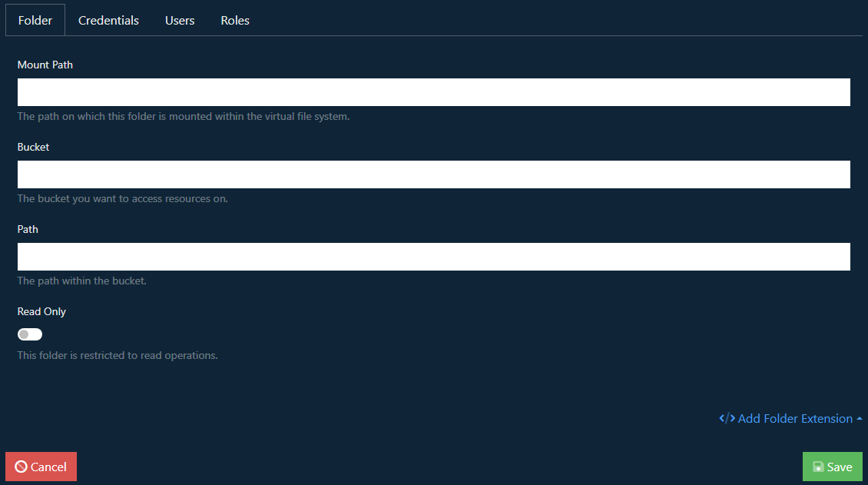Click the Mount Path label
The width and height of the screenshot is (868, 485).
tap(45, 65)
